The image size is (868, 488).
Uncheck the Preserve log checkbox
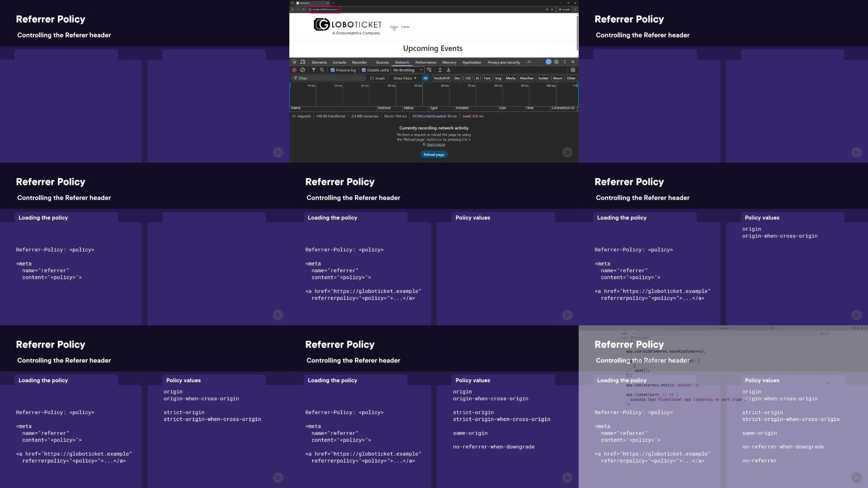[333, 70]
